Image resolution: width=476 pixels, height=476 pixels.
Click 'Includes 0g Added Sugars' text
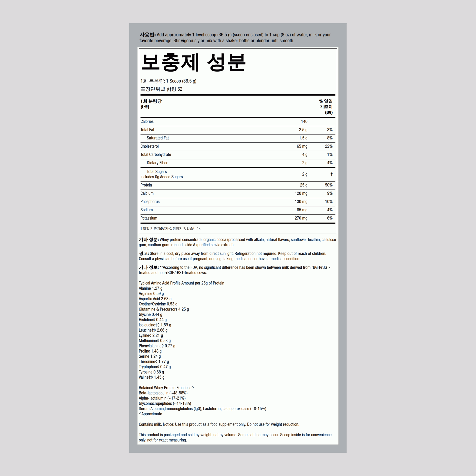pos(162,177)
